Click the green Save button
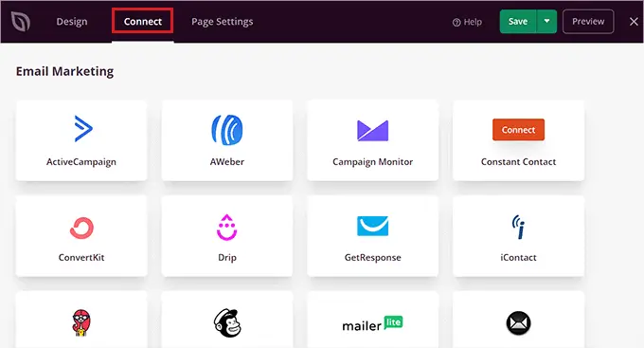Screen dimensions: 644x348 518,22
